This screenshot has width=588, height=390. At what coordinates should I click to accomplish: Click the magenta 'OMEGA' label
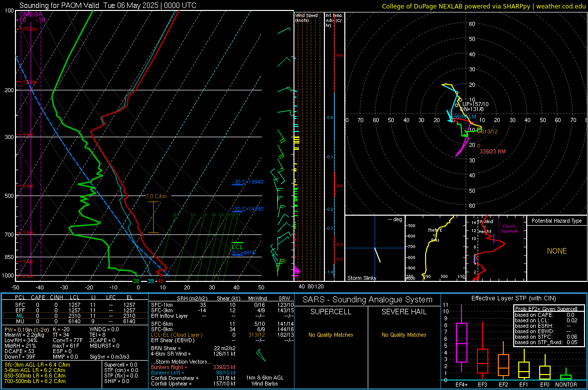pyautogui.click(x=31, y=14)
